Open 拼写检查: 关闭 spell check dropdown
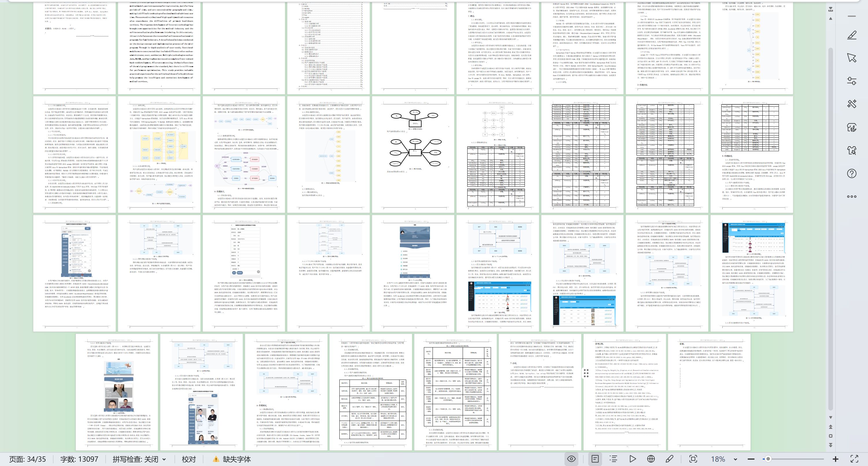Screen dimensions: 868x466 click(139, 459)
